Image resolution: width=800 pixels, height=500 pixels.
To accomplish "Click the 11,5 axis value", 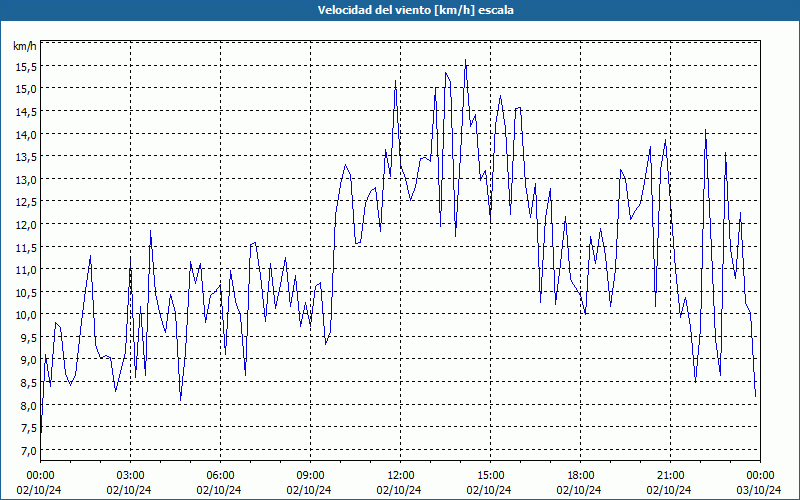I will point(27,247).
